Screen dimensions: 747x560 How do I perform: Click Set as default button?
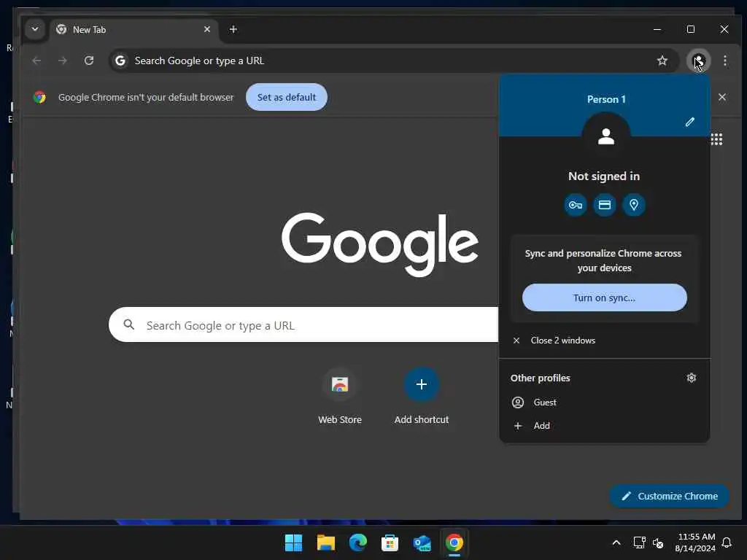pyautogui.click(x=286, y=97)
